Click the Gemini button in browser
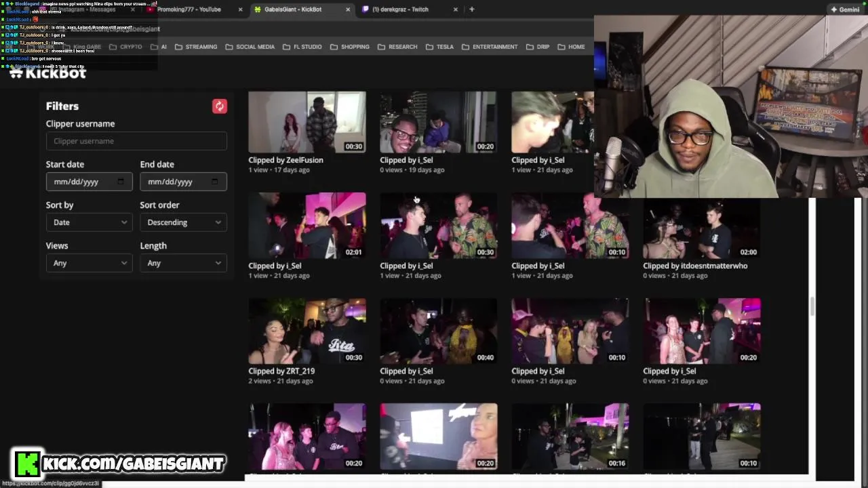The height and width of the screenshot is (488, 868). [845, 9]
